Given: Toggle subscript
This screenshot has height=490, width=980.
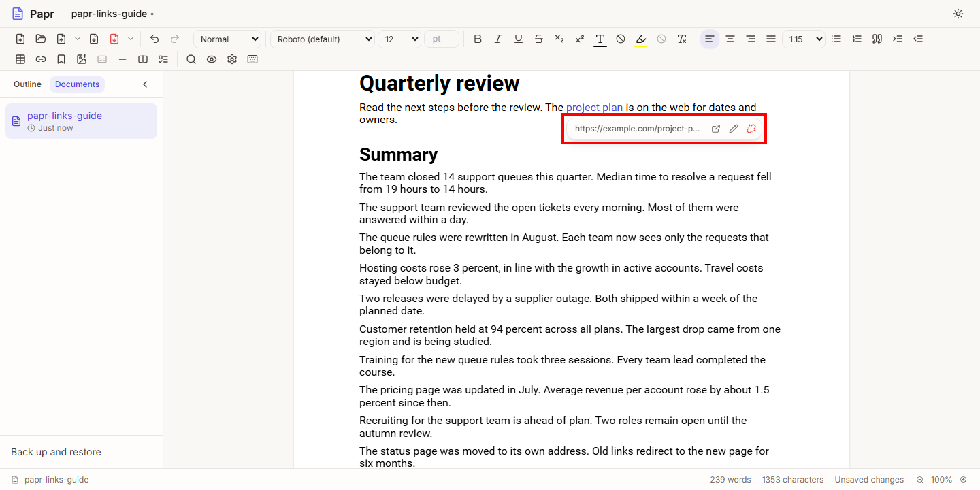Looking at the screenshot, I should pos(559,39).
